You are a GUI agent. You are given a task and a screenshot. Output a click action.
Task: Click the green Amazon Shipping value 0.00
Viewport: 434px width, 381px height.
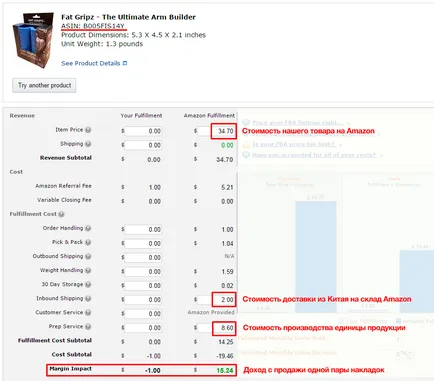tap(227, 145)
